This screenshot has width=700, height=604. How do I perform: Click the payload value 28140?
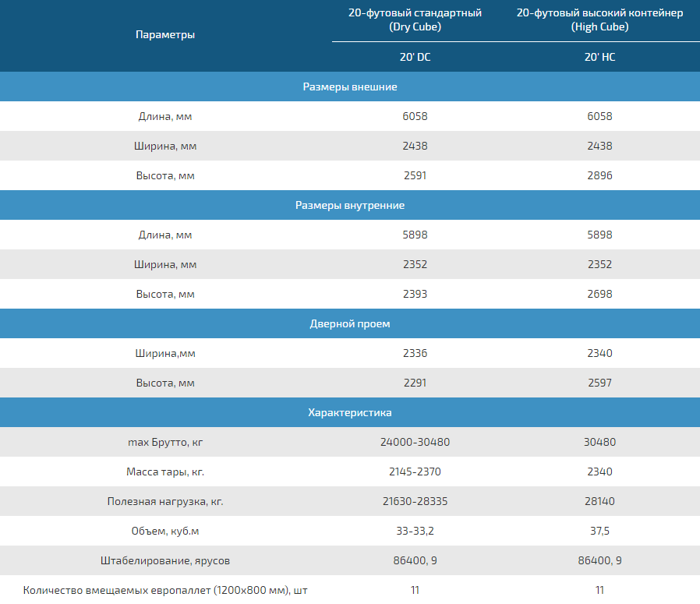pos(599,502)
